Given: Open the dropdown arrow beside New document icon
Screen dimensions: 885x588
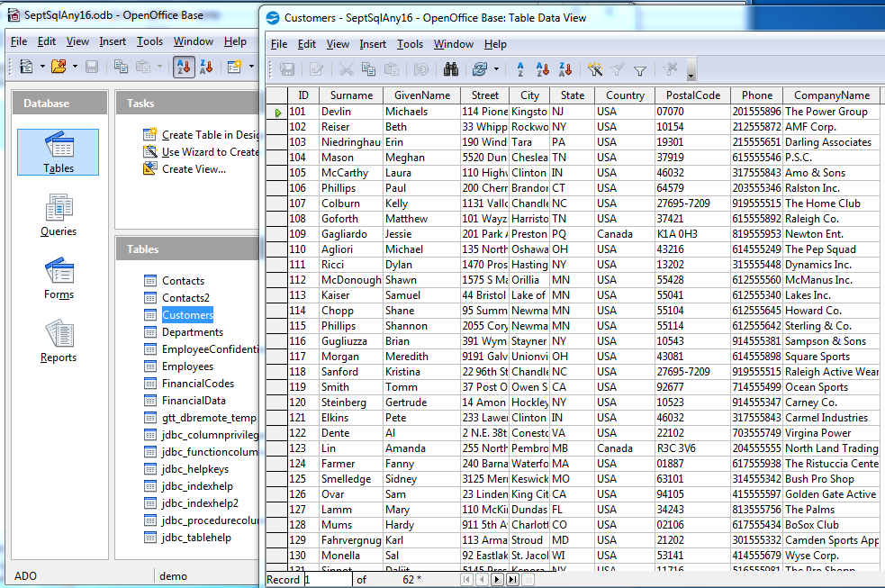Looking at the screenshot, I should [x=42, y=67].
